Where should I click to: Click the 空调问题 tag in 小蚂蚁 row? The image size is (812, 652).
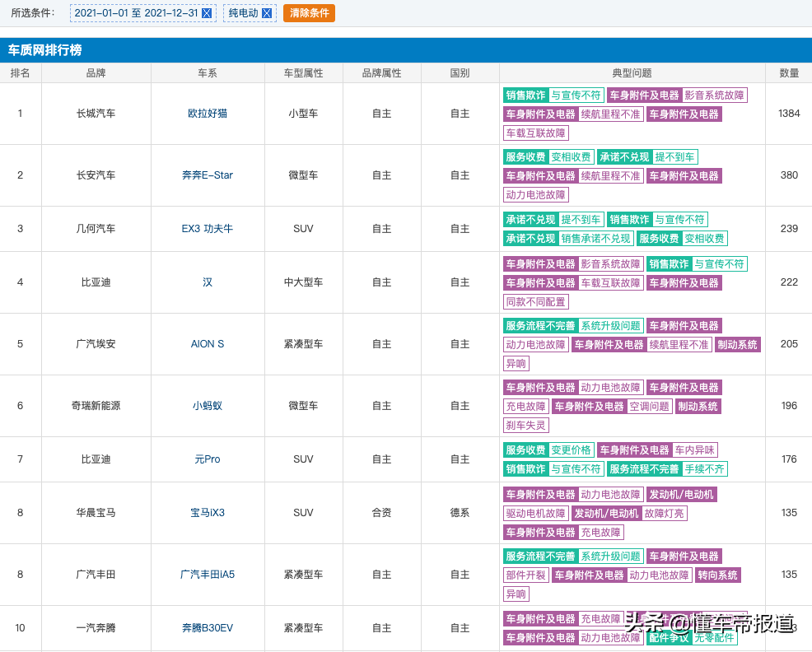pyautogui.click(x=650, y=407)
